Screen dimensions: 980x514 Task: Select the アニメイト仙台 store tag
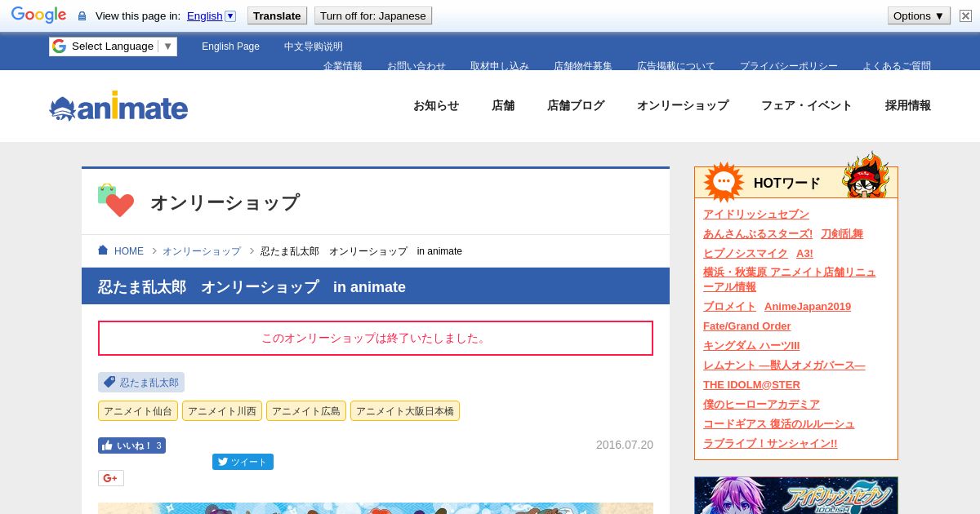[x=138, y=411]
